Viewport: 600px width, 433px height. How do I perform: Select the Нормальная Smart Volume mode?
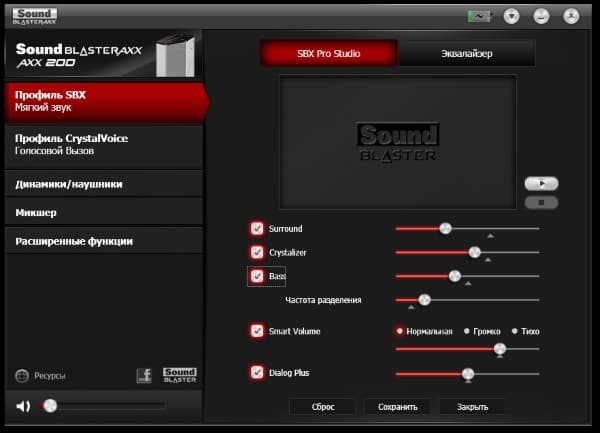tap(399, 331)
